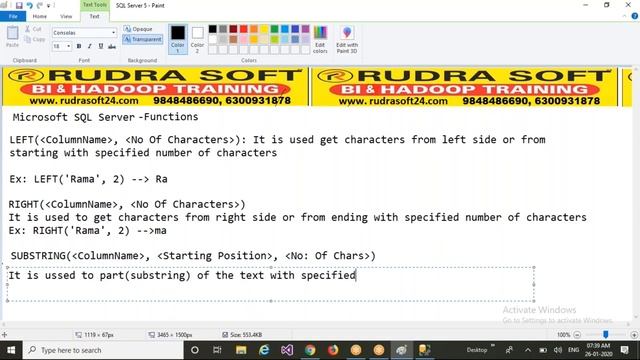Click the vertical scrollbar of the canvas
Image resolution: width=640 pixels, height=360 pixels.
tap(636, 193)
